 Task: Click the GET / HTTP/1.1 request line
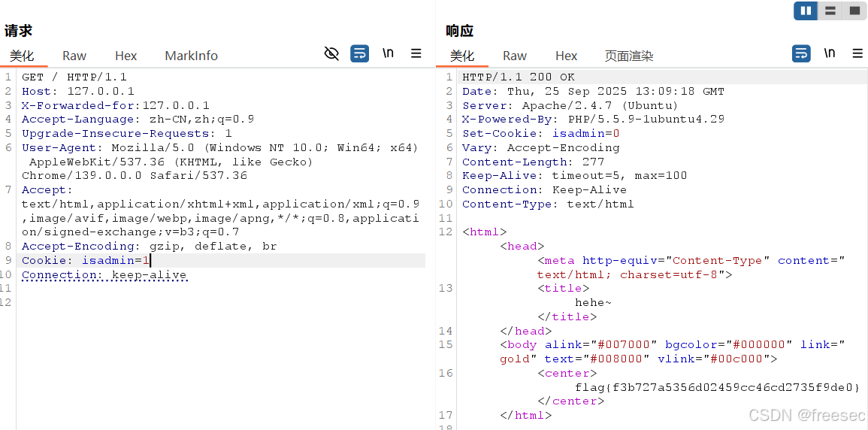point(74,77)
